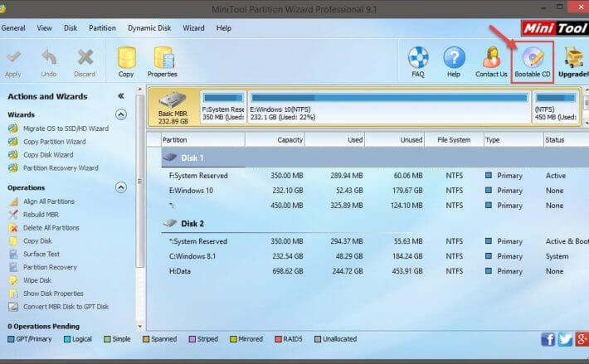Click the Basic MBR disk thumbnail
The width and height of the screenshot is (589, 364).
pos(173,108)
